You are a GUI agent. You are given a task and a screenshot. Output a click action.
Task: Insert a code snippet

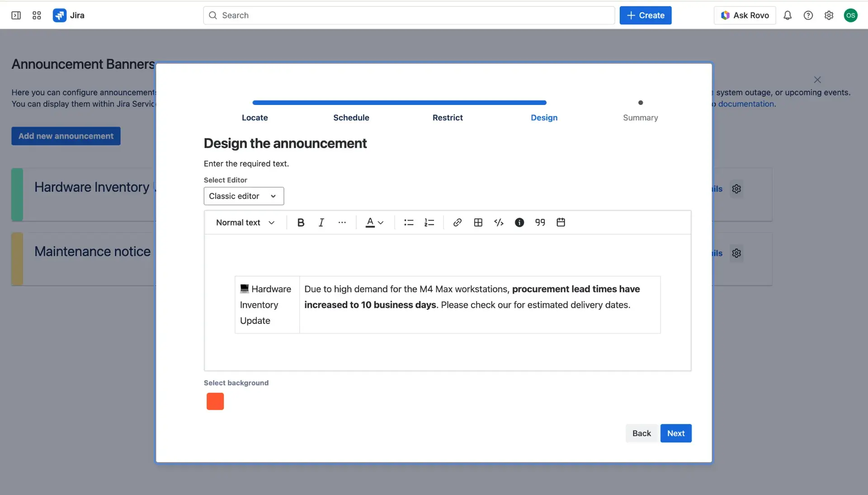(x=499, y=222)
